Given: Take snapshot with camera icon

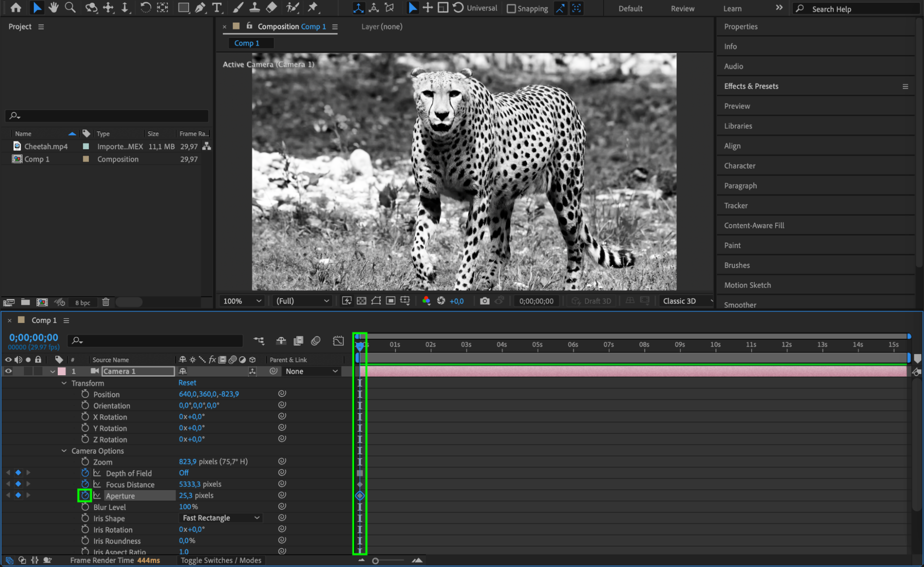Looking at the screenshot, I should (484, 301).
